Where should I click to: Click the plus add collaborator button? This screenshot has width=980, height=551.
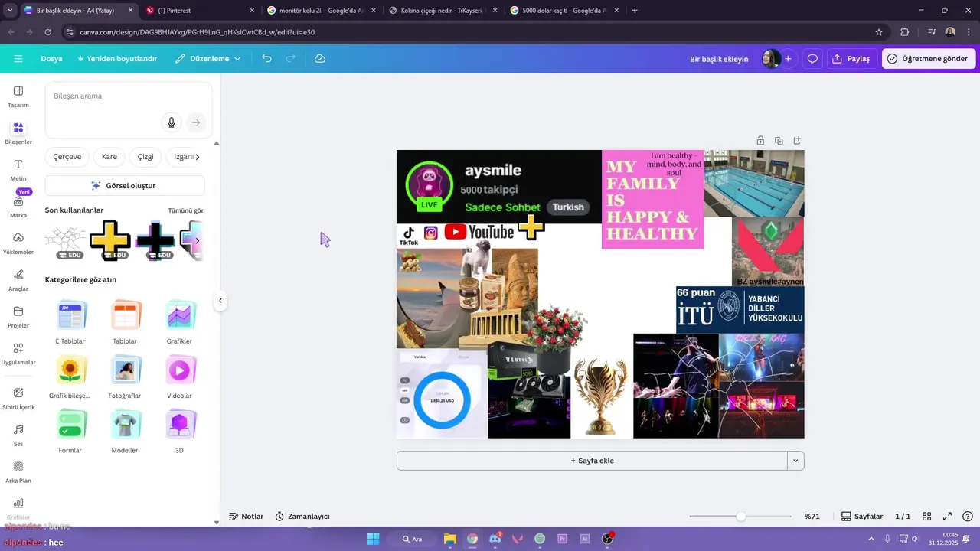click(x=788, y=59)
